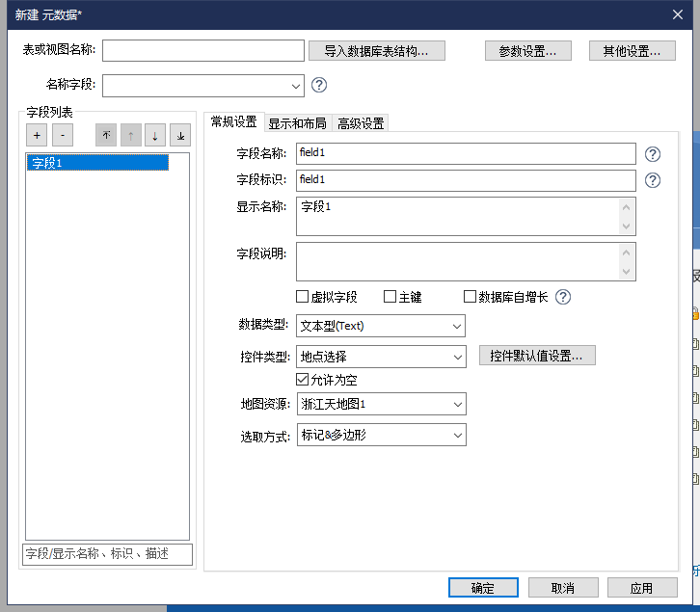Remove the selected field with the minus button

(61, 136)
